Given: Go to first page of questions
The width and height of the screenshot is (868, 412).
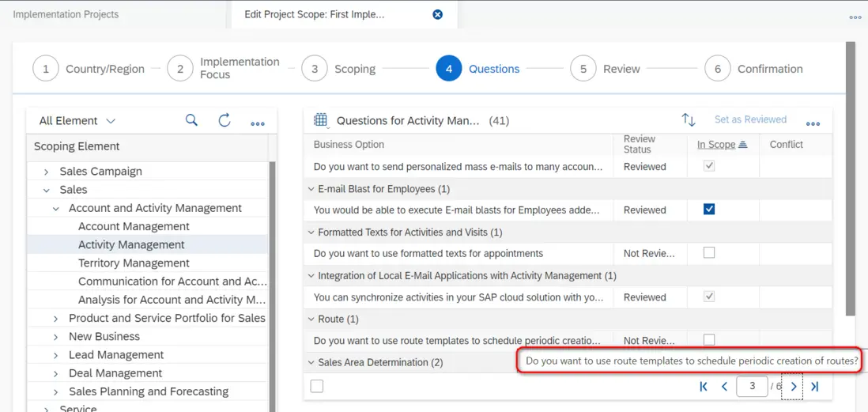Looking at the screenshot, I should [704, 387].
